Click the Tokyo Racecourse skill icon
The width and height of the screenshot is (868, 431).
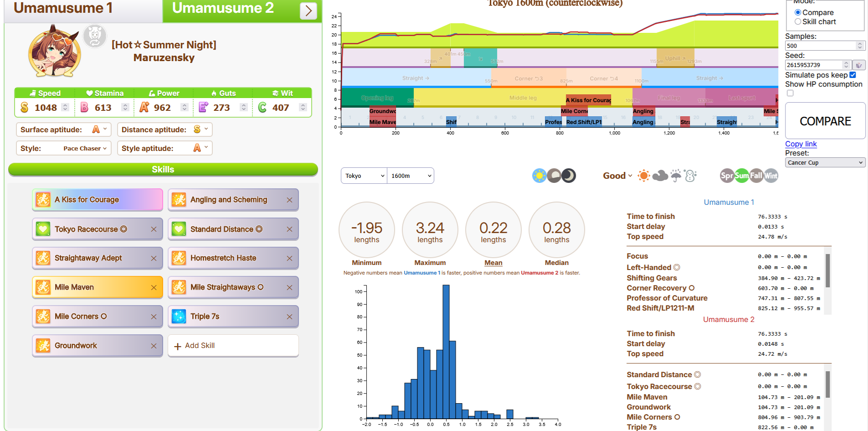tap(43, 229)
